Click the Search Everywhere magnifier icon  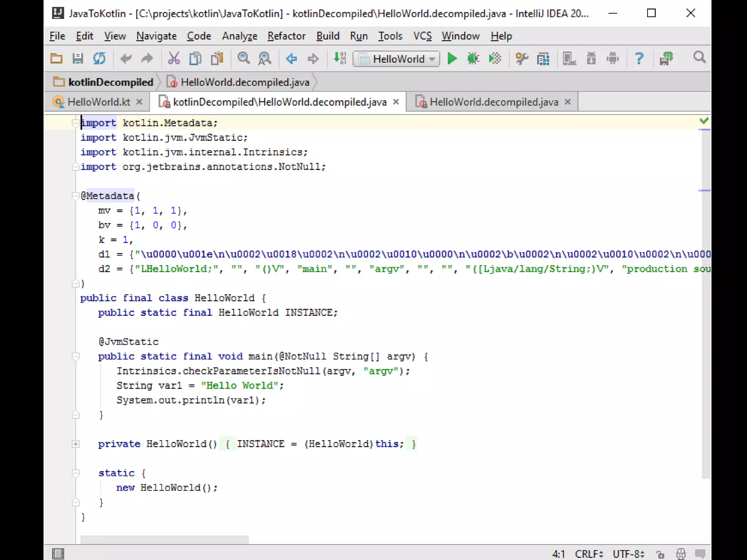(x=699, y=58)
